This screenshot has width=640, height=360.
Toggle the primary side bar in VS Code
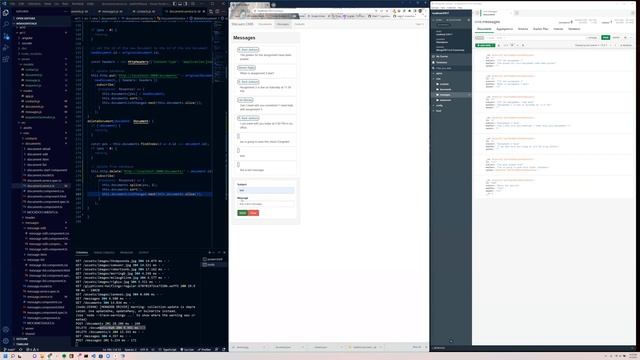[x=174, y=4]
